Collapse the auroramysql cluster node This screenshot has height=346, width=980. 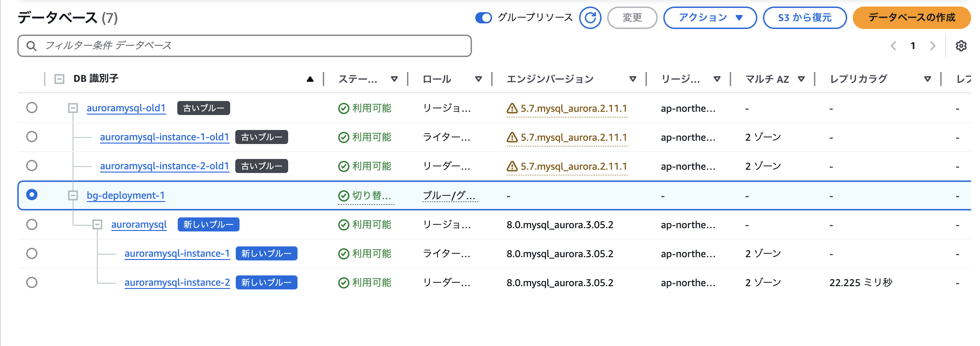coord(97,225)
